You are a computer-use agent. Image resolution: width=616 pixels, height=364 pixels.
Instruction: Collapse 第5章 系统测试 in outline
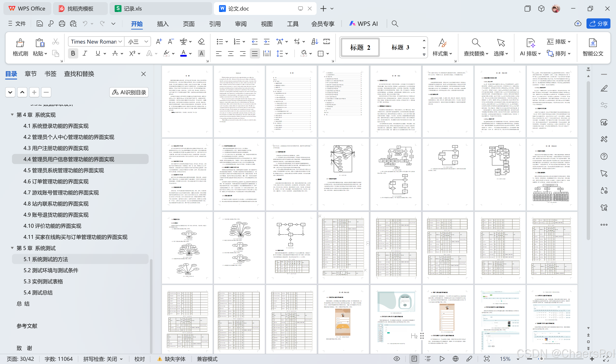[x=12, y=248]
